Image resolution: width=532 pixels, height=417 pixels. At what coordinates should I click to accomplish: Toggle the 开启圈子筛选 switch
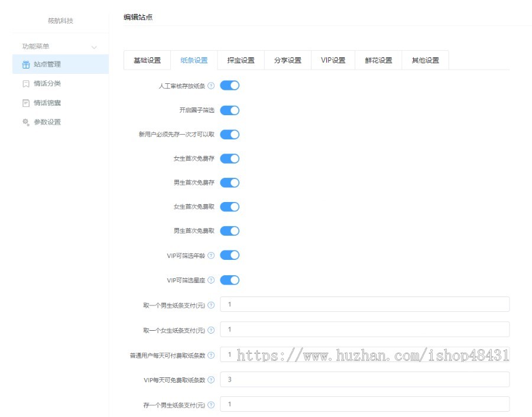(230, 110)
